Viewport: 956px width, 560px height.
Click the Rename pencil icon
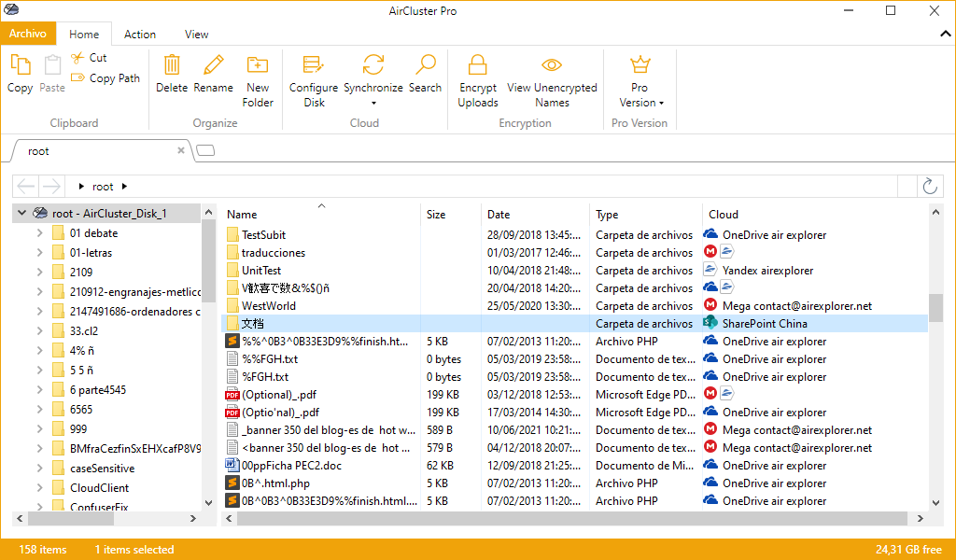214,64
